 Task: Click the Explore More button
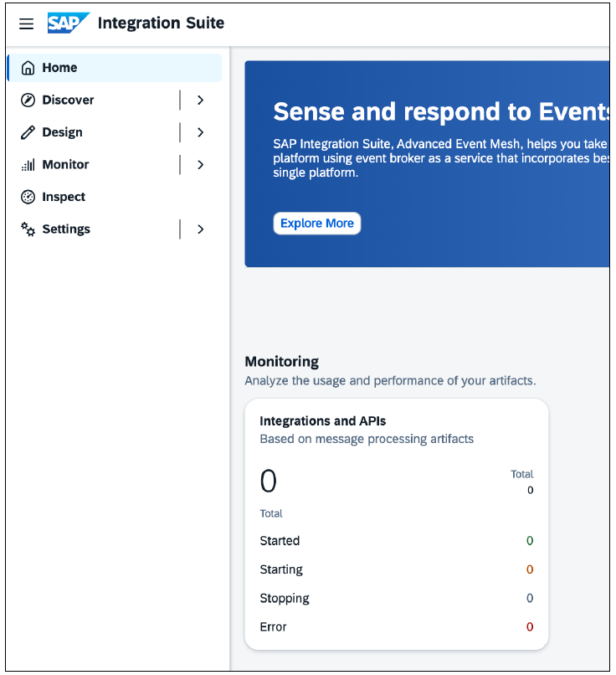click(316, 223)
